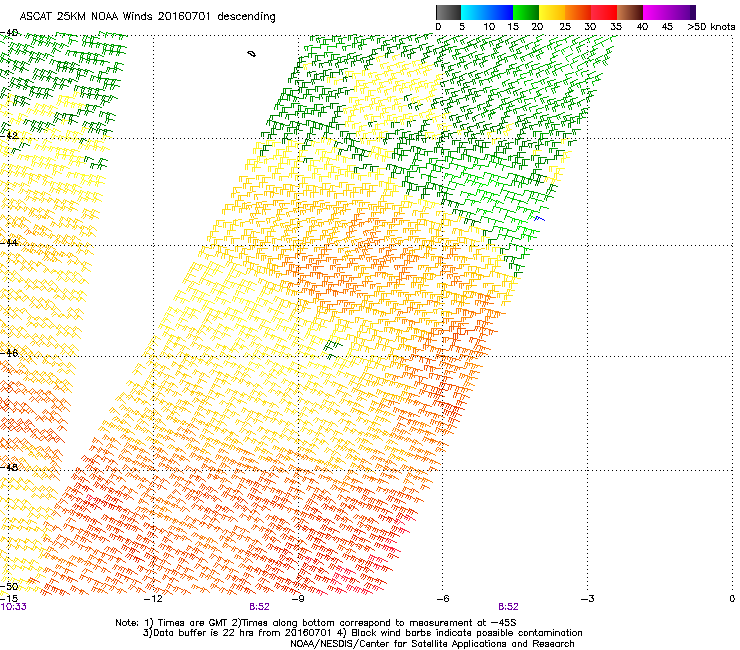The image size is (740, 650).
Task: Click the '-48' latitude axis label
Action: point(9,467)
